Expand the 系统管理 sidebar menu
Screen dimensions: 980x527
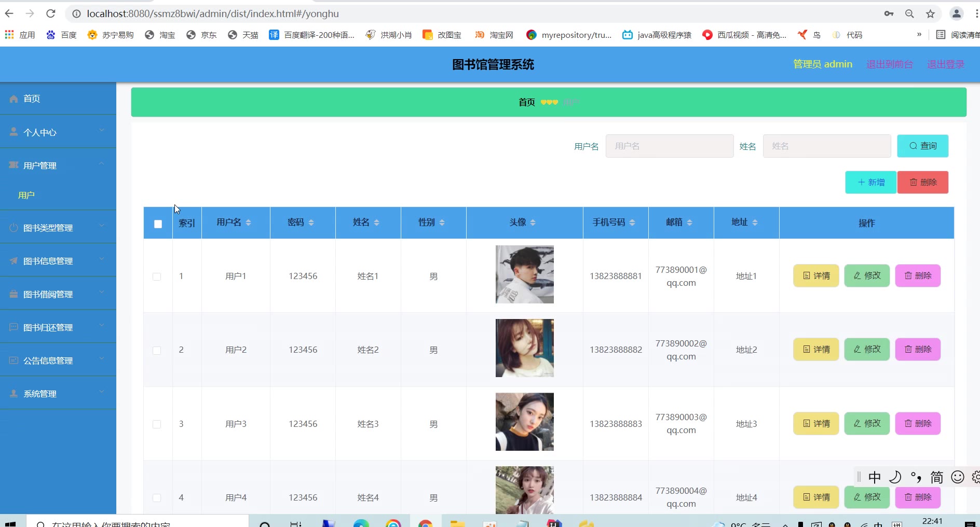58,393
